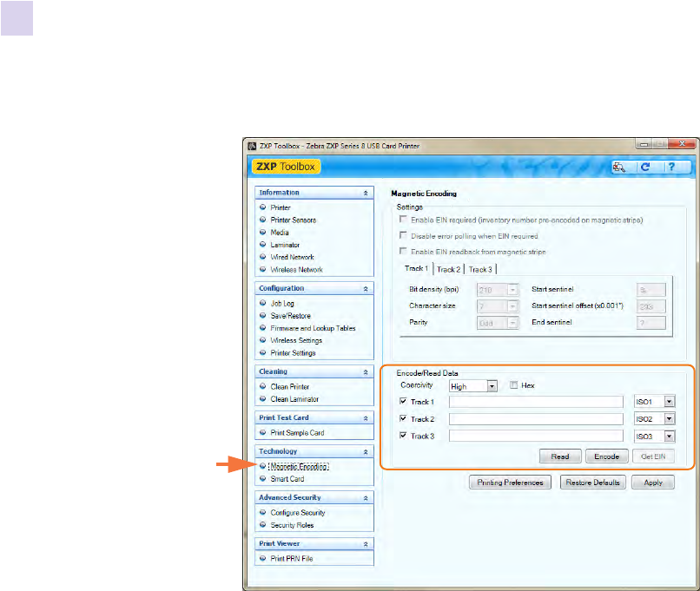This screenshot has height=591, width=700.
Task: Open Security Roles page
Action: (292, 525)
